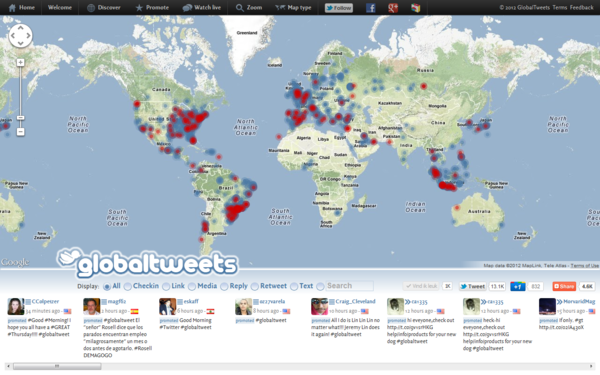
Task: Open the Facebook icon in top bar
Action: pos(370,8)
